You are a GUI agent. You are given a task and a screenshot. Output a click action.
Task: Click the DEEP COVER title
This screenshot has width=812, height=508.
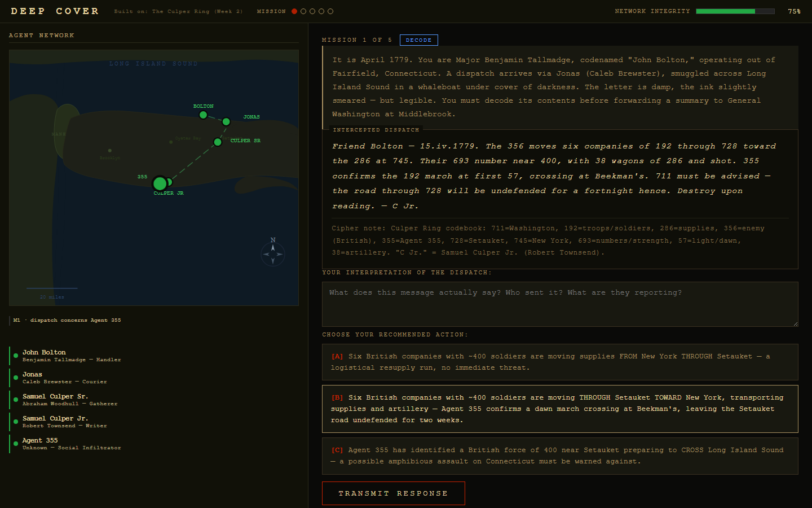[x=55, y=11]
